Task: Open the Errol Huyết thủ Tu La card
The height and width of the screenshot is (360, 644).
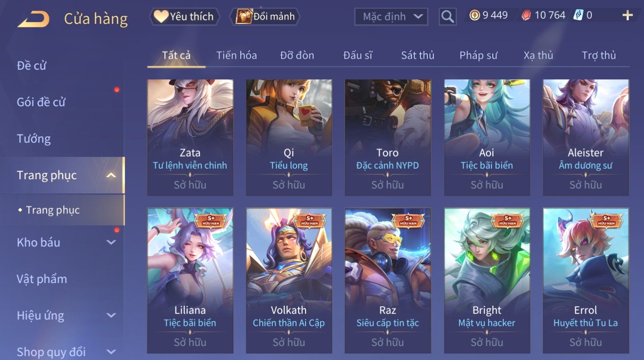Action: pos(585,281)
